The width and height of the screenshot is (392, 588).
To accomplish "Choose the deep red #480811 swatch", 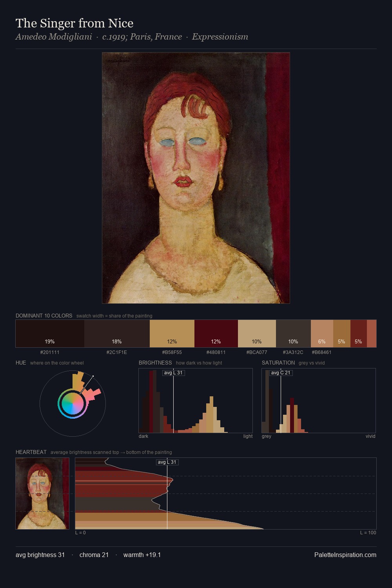I will pyautogui.click(x=216, y=334).
